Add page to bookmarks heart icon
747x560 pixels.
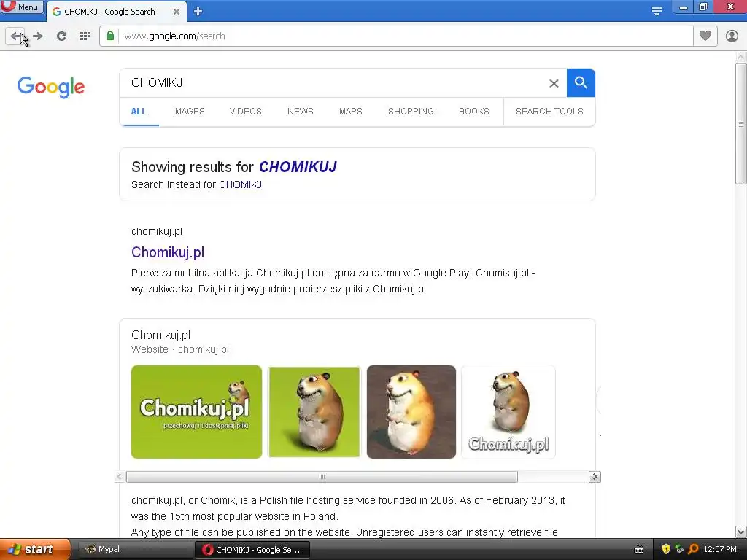tap(705, 36)
